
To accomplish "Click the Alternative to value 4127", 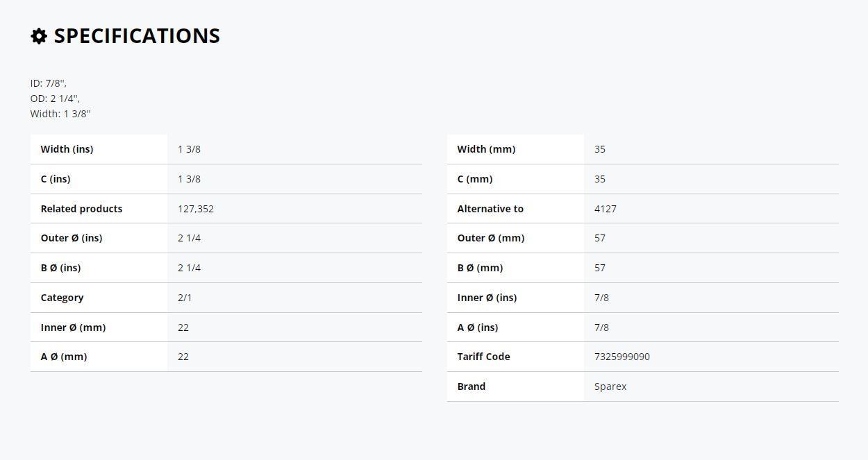I will [606, 209].
